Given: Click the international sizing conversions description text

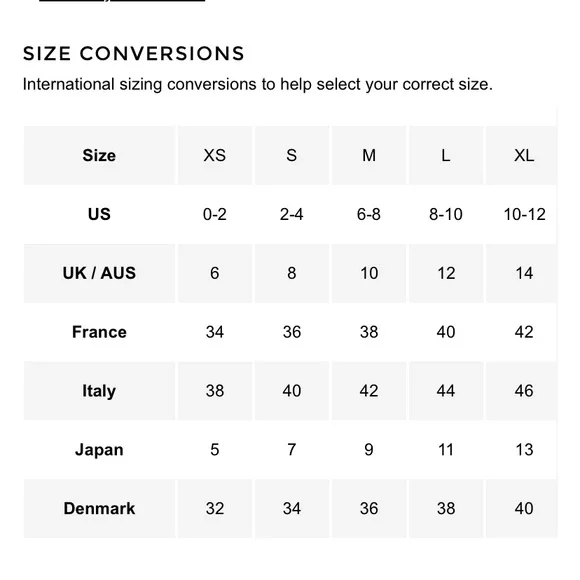Looking at the screenshot, I should click(x=258, y=84).
